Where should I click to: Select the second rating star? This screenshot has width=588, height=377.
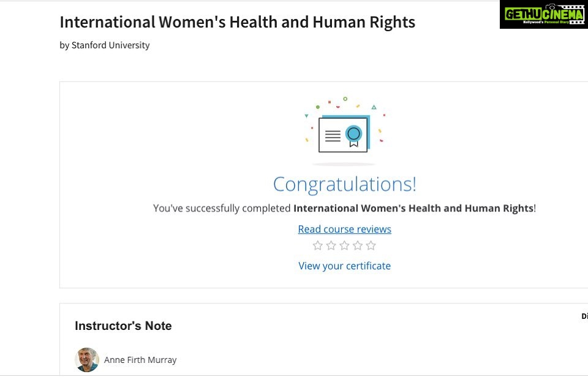point(331,246)
